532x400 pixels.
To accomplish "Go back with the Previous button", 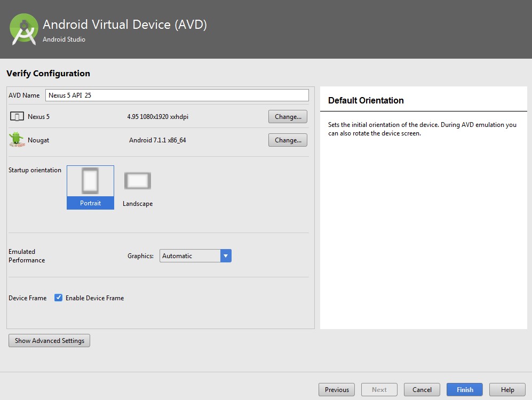I will click(x=337, y=390).
